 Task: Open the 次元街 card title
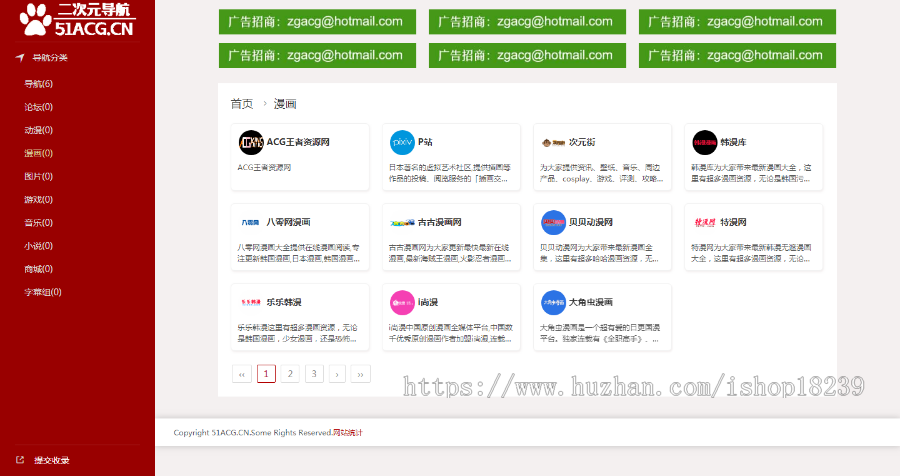[x=582, y=142]
